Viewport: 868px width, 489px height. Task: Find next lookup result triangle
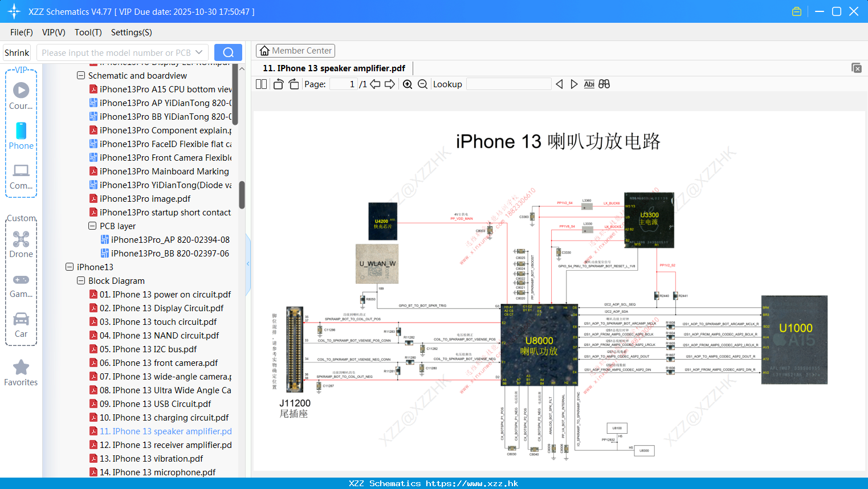click(x=574, y=84)
